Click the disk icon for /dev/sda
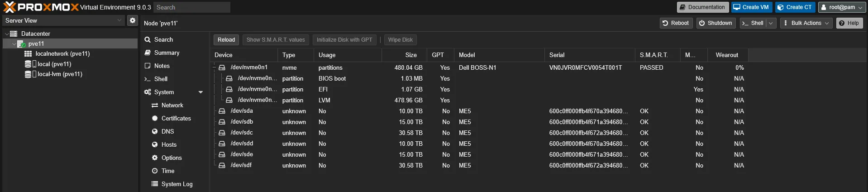Screen dimensions: 868x192 (222, 111)
